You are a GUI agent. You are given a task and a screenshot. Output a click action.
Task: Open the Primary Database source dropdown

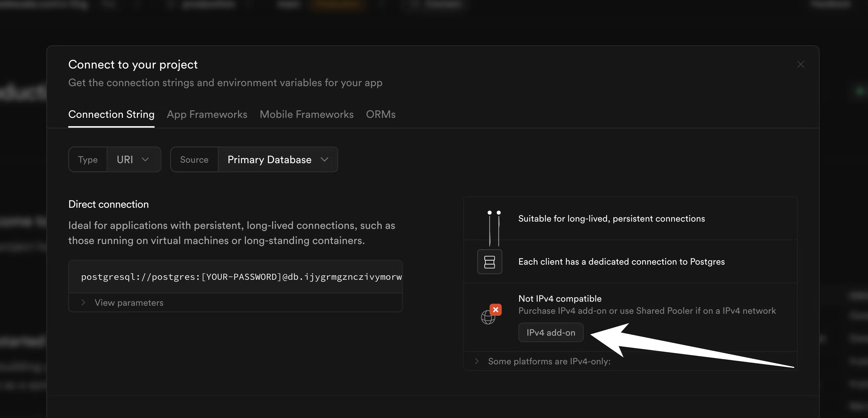277,159
